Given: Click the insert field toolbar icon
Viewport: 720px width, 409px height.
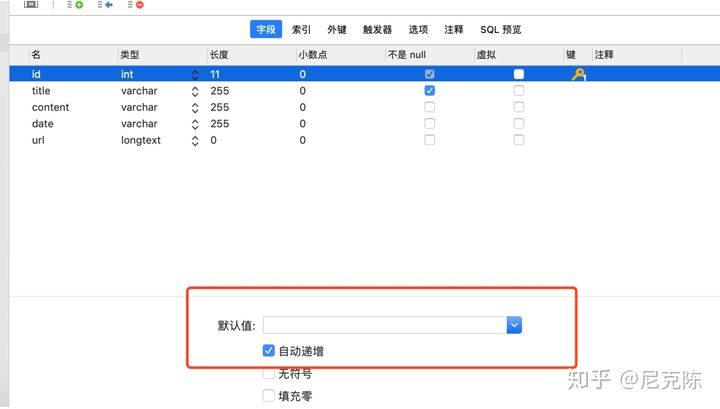Looking at the screenshot, I should click(105, 5).
